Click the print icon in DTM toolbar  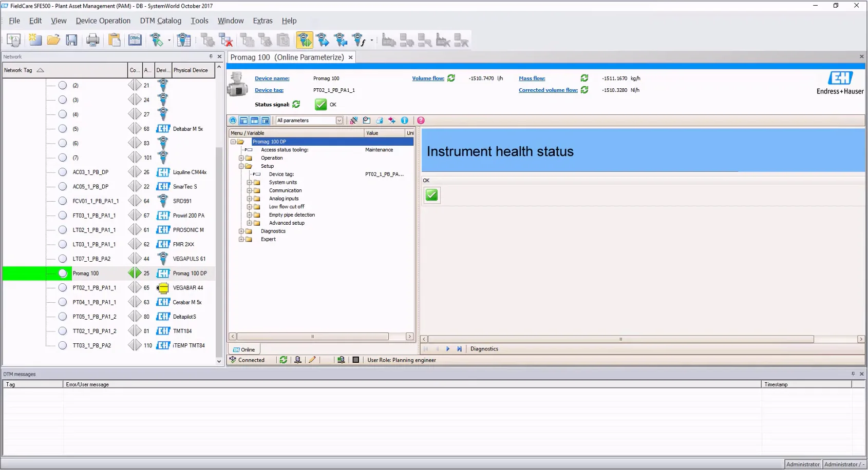point(380,121)
